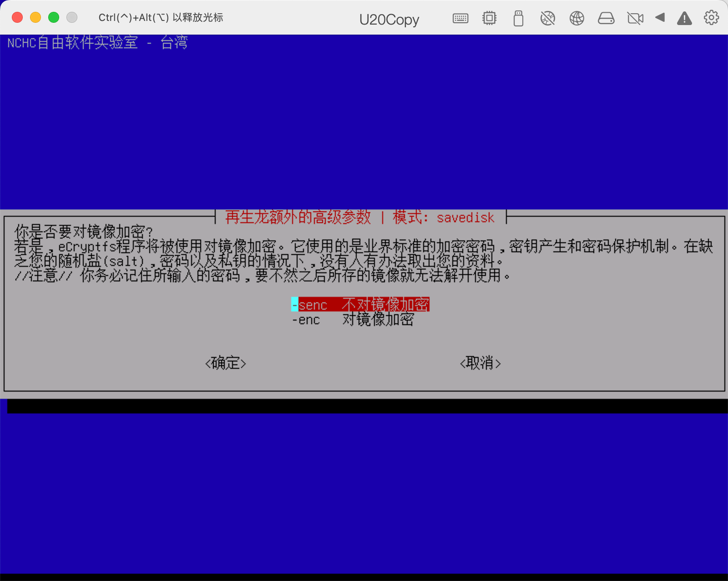The width and height of the screenshot is (728, 581).
Task: Click the USB device icon in toolbar
Action: [x=518, y=18]
